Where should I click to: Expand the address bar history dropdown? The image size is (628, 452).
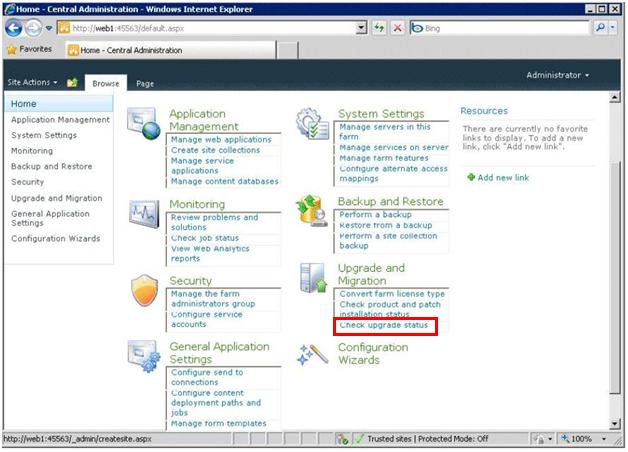coord(361,28)
